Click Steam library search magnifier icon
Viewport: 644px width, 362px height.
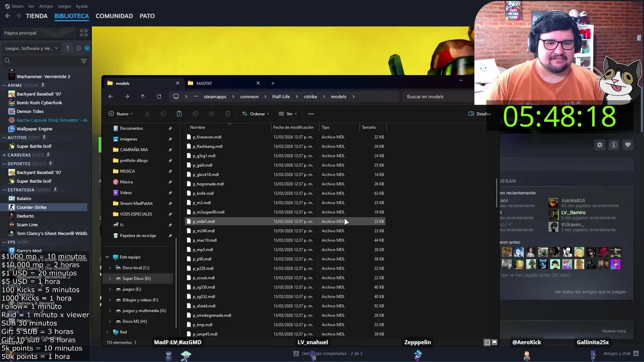(x=7, y=61)
